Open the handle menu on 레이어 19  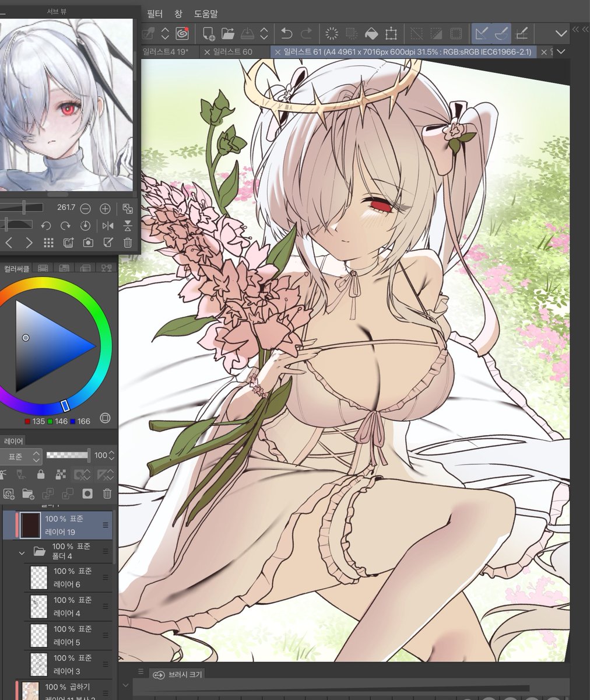coord(106,526)
